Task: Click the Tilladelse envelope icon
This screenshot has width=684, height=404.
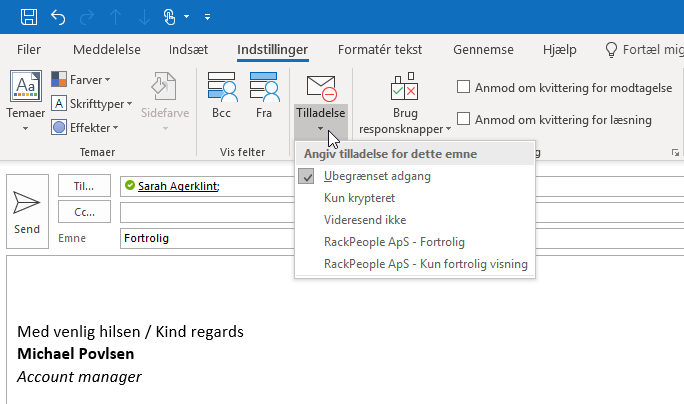Action: (321, 88)
